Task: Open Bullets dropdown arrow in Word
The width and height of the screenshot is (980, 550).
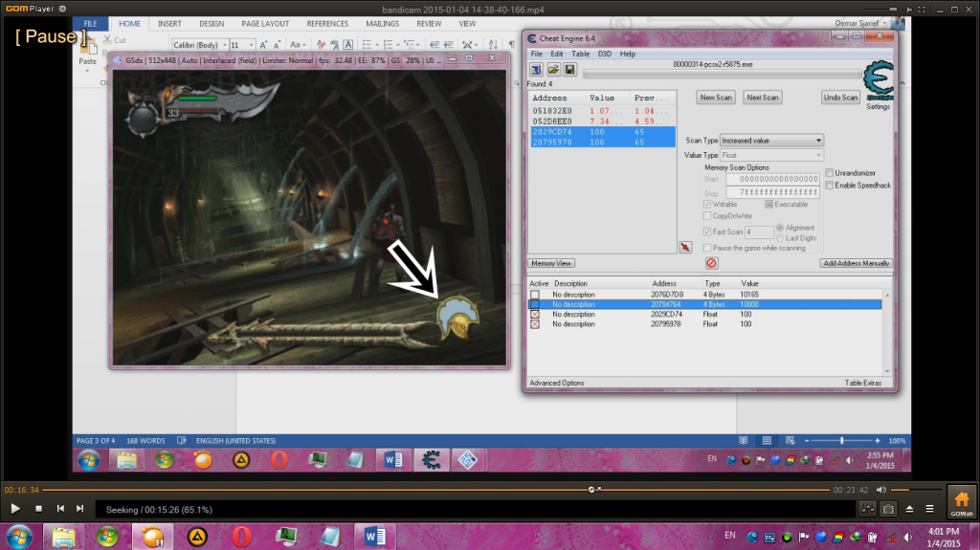Action: (x=376, y=45)
